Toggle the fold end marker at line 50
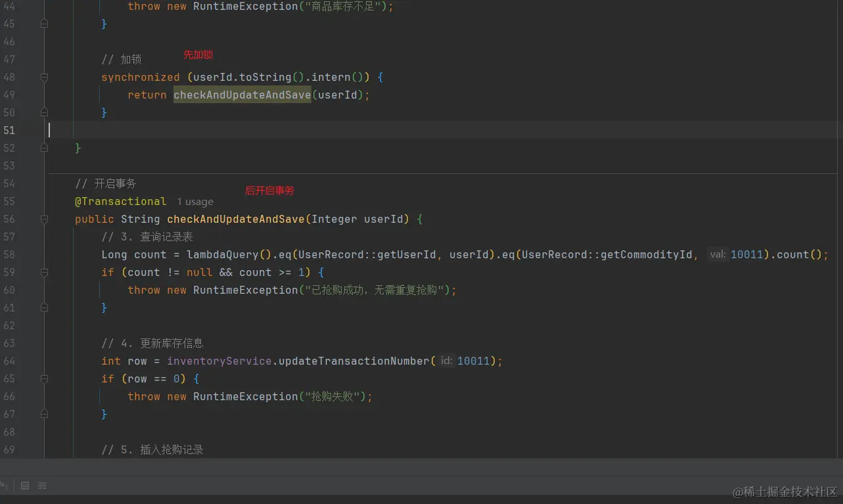 click(44, 112)
